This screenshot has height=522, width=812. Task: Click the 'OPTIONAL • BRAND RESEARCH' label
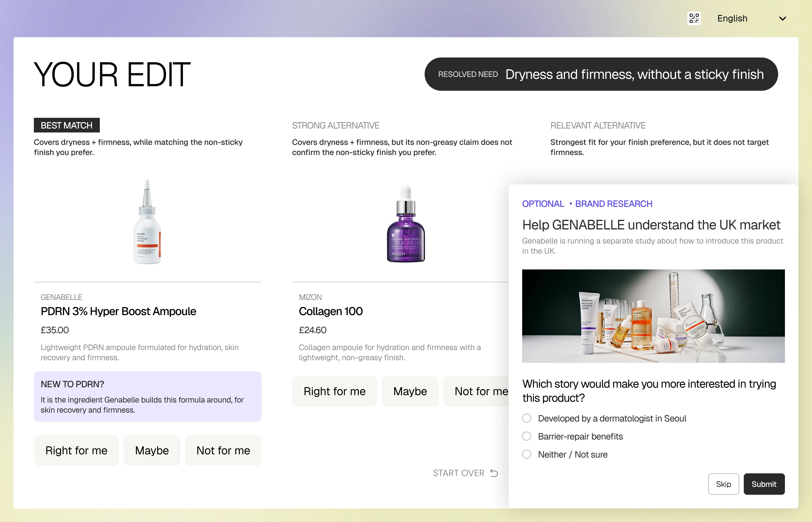[587, 204]
